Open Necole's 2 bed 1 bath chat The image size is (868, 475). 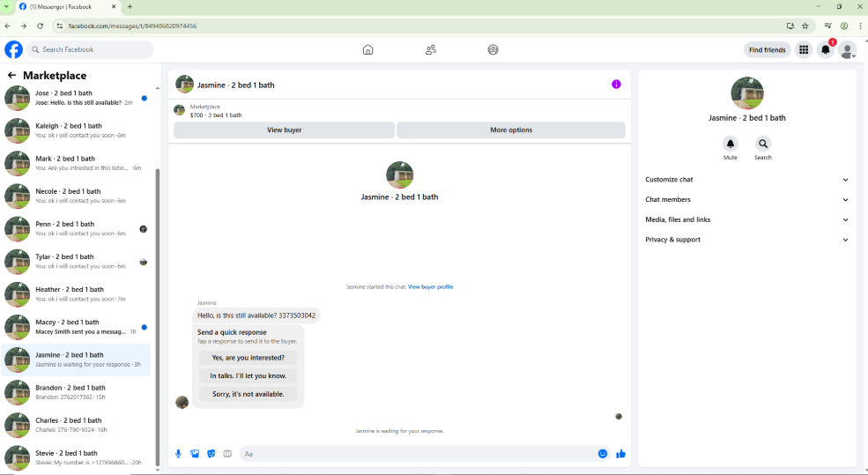[x=76, y=196]
